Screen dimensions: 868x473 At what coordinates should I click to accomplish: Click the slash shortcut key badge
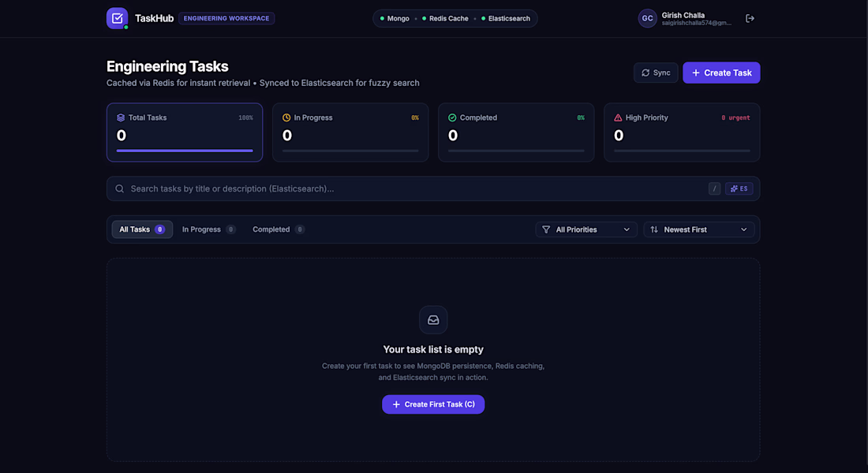[x=714, y=188]
